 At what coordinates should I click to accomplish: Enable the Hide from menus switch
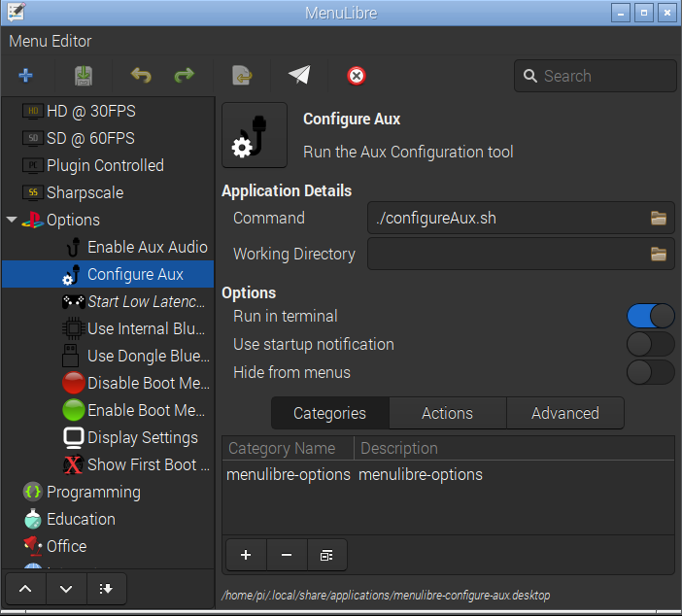(x=650, y=372)
